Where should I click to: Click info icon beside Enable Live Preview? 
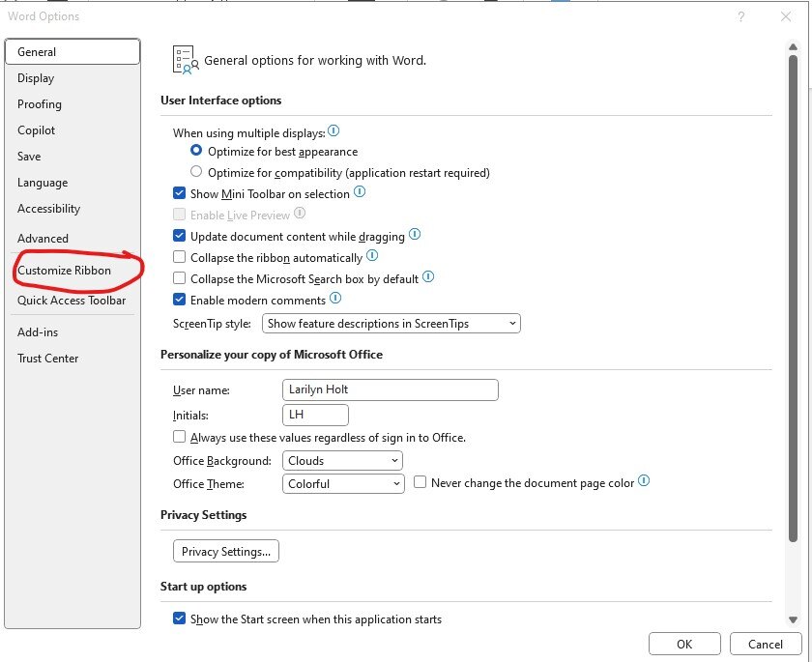[300, 214]
